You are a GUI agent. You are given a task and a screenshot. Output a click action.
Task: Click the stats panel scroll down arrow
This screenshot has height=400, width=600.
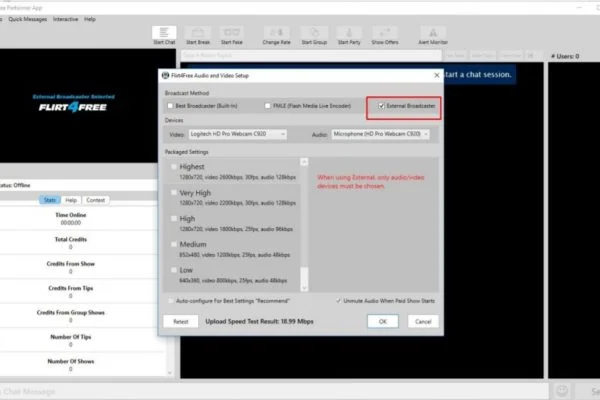[170, 372]
